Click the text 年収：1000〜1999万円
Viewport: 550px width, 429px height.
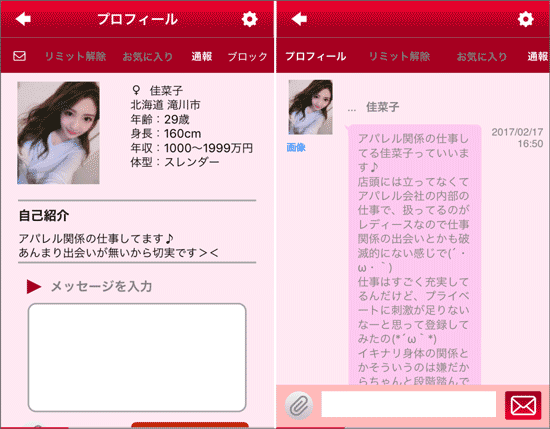(x=192, y=148)
